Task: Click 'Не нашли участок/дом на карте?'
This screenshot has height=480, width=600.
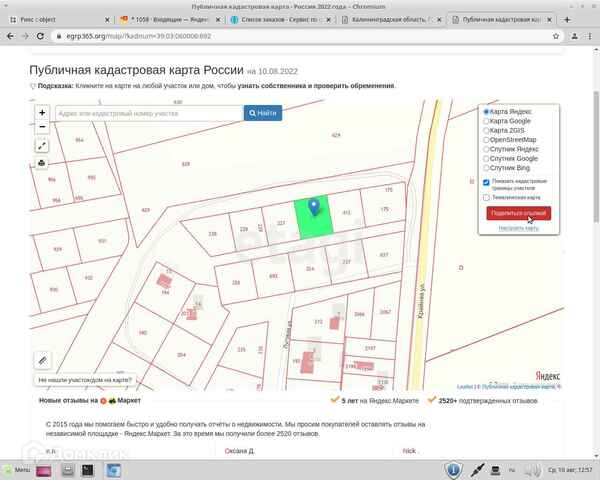Action: click(x=85, y=380)
